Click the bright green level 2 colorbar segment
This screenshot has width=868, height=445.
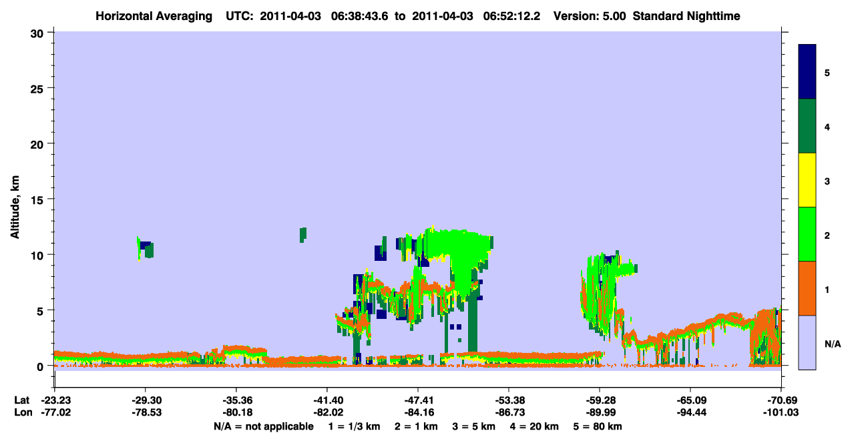pos(807,234)
